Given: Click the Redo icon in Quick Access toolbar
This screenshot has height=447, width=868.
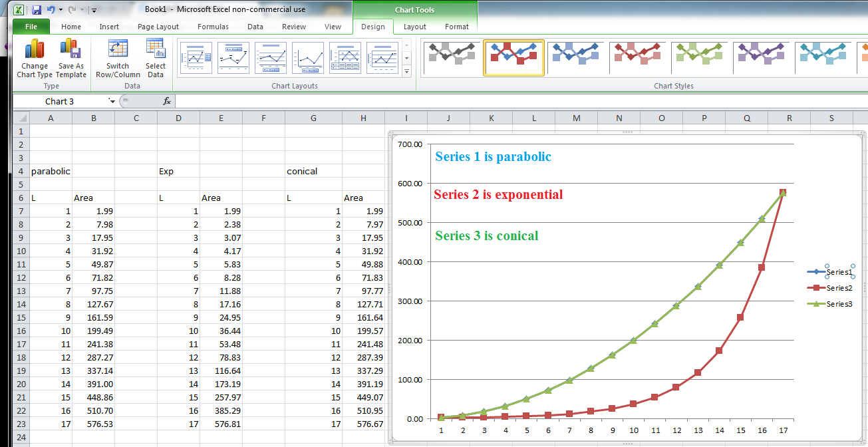Looking at the screenshot, I should (x=72, y=10).
